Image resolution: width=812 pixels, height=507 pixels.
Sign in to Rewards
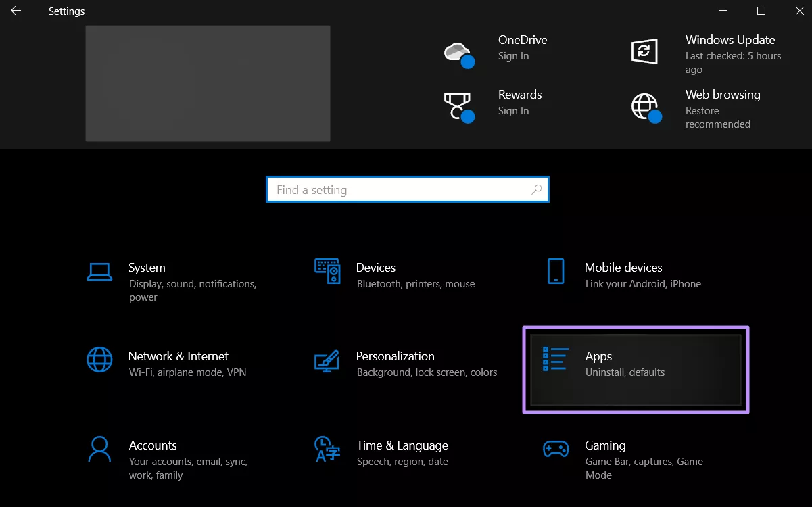pyautogui.click(x=513, y=110)
